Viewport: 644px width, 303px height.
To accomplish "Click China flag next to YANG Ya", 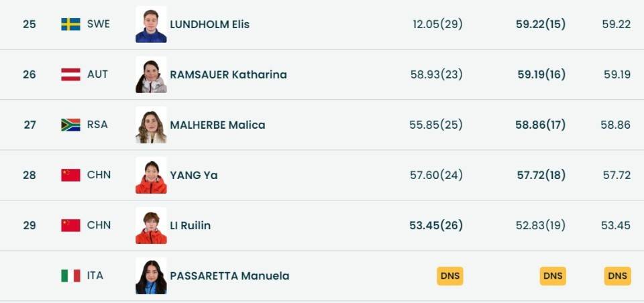I will pyautogui.click(x=70, y=175).
